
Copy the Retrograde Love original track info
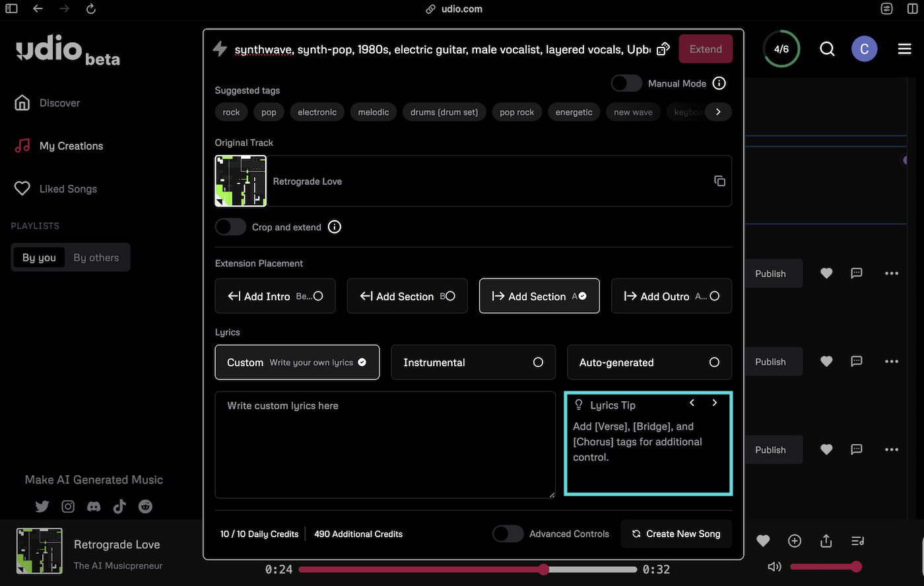coord(719,180)
